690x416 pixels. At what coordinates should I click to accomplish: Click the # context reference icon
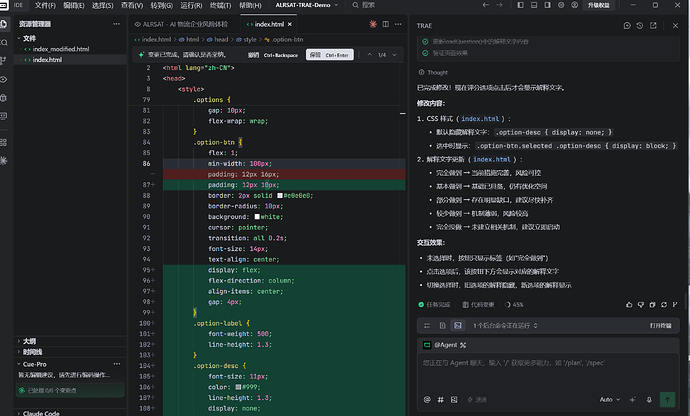tap(440, 400)
